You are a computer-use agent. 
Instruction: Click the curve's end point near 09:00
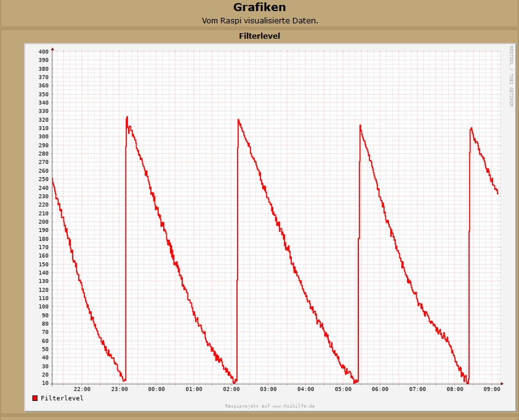[x=497, y=193]
